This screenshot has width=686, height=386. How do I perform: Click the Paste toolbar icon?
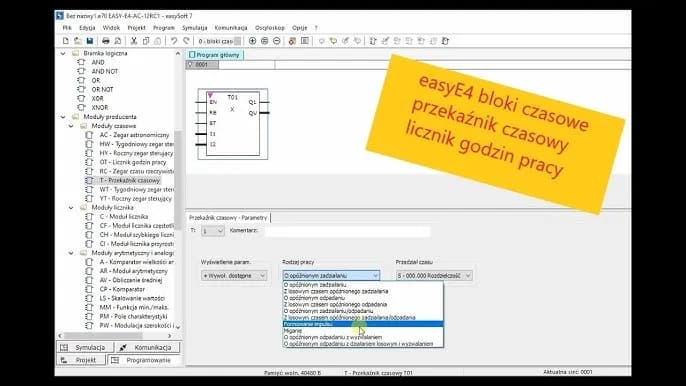[x=158, y=41]
